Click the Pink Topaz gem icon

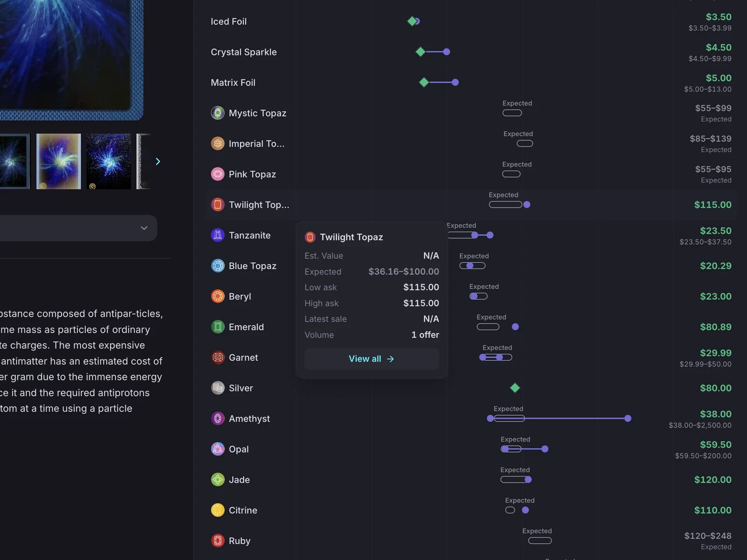[x=218, y=174]
